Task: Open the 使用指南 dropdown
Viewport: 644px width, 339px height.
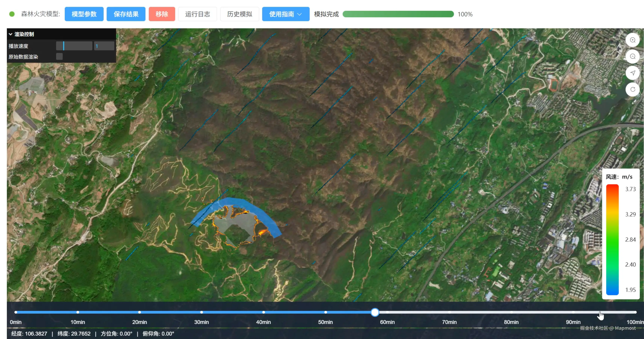Action: [282, 14]
